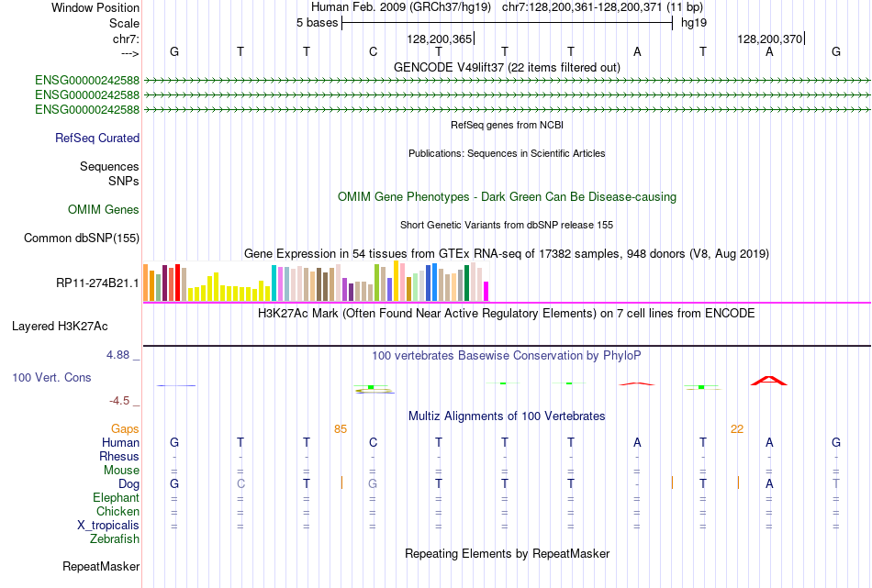Click the Dog species label
The width and height of the screenshot is (872, 588).
click(129, 484)
